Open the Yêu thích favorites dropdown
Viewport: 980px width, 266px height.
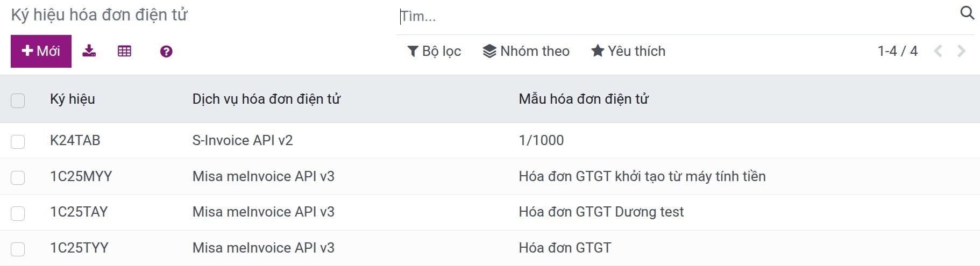[628, 51]
